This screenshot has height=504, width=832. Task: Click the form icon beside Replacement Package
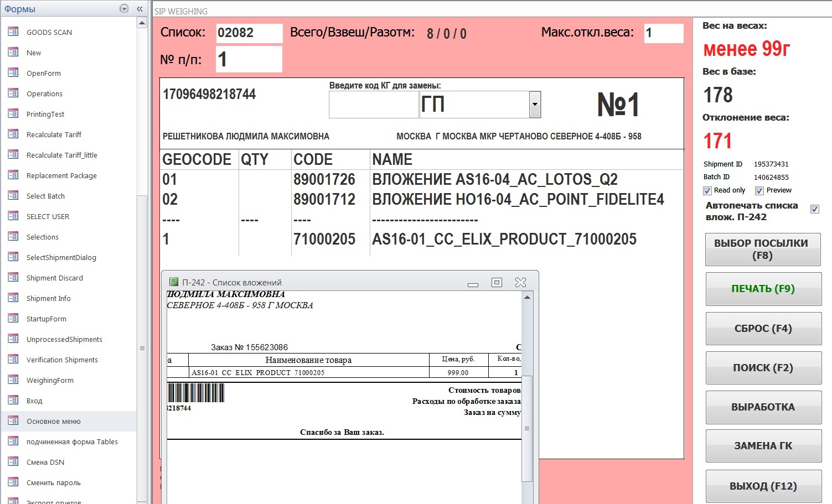click(13, 175)
